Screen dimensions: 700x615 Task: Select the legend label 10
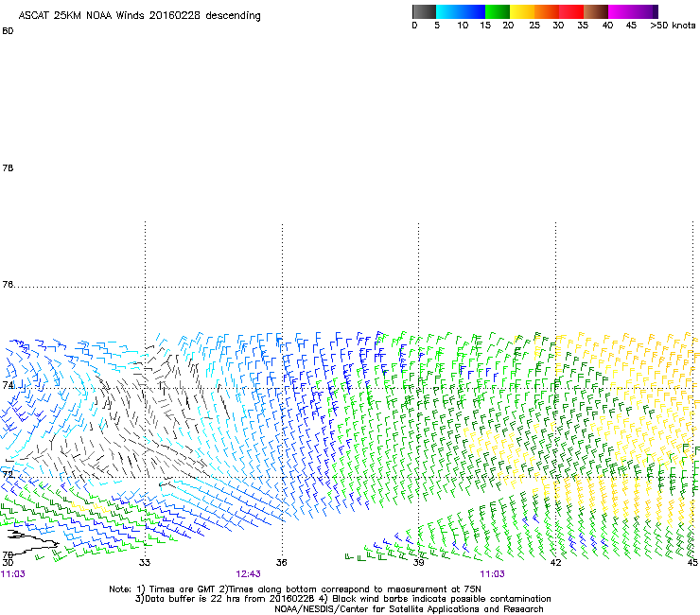pos(463,26)
